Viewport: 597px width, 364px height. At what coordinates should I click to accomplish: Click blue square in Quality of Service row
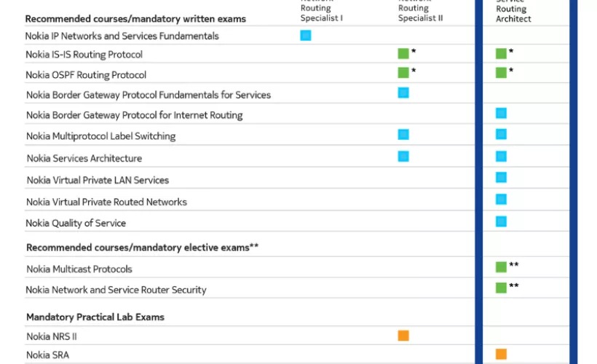[x=501, y=221]
